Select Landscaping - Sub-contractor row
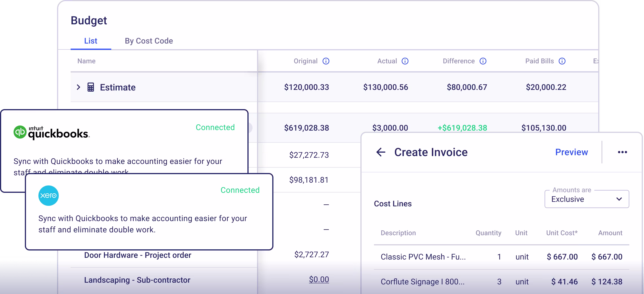Image resolution: width=644 pixels, height=294 pixels. click(137, 280)
